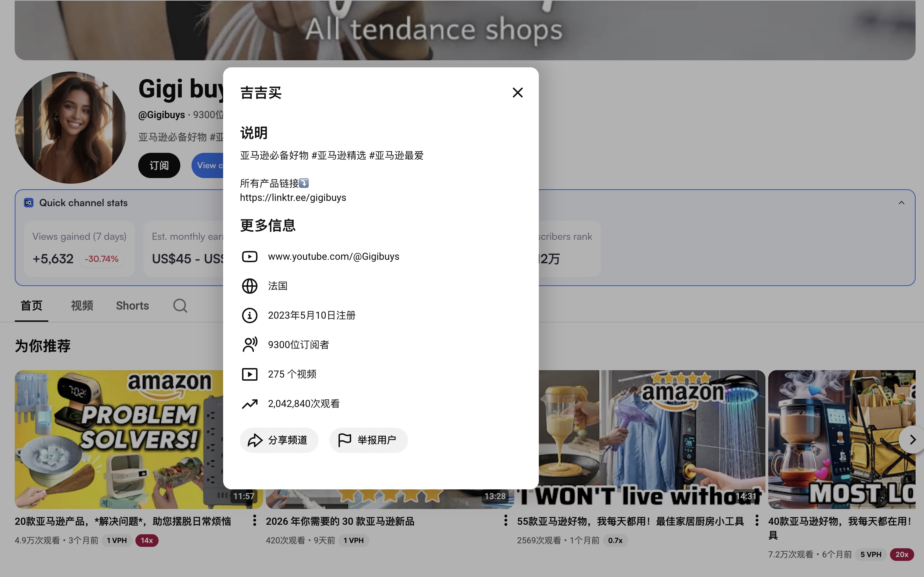Screen dimensions: 924x577
Task: Click the YouTube play icon beside channel URL
Action: pyautogui.click(x=250, y=256)
